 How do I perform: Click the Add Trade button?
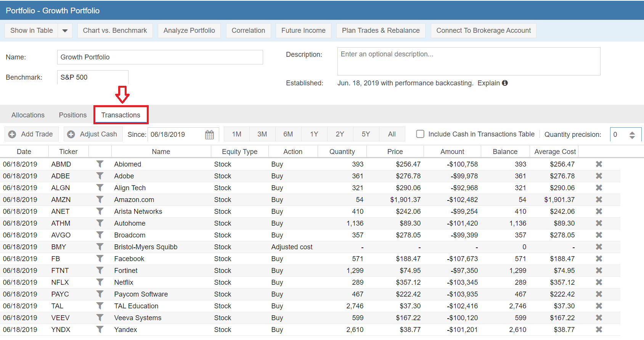[31, 134]
